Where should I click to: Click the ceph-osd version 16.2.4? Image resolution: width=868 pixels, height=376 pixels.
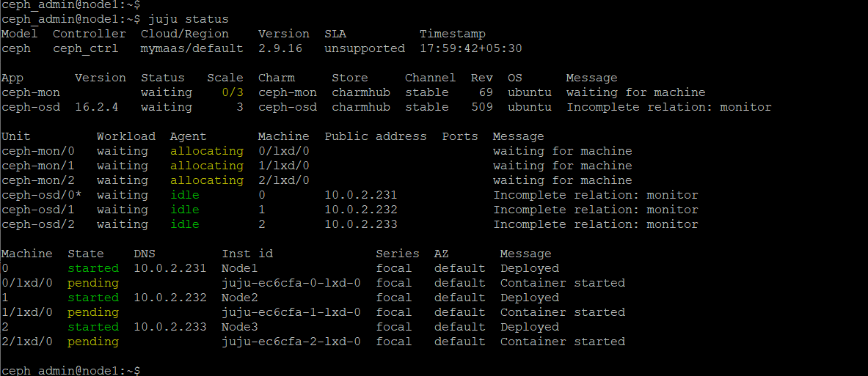pyautogui.click(x=97, y=107)
